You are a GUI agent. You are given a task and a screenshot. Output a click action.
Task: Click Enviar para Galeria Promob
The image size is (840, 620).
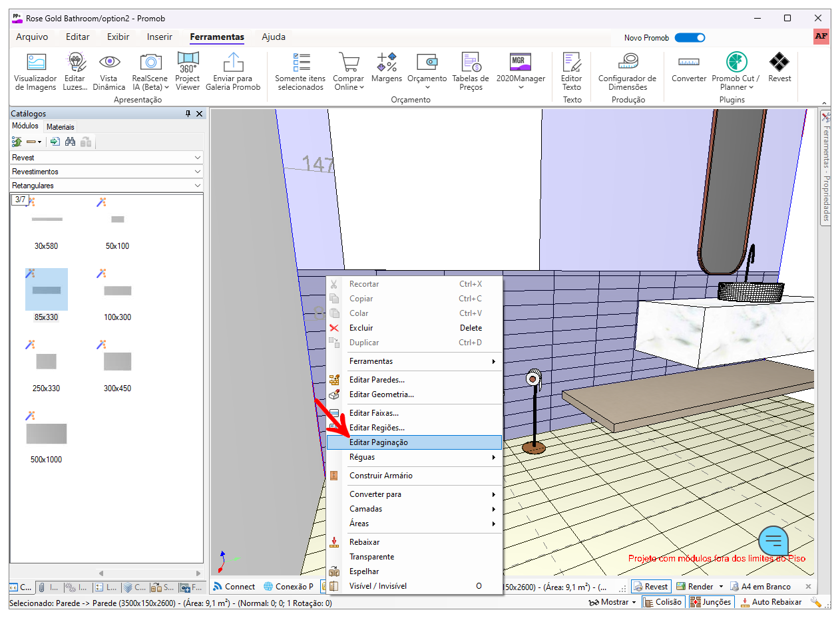click(x=233, y=72)
